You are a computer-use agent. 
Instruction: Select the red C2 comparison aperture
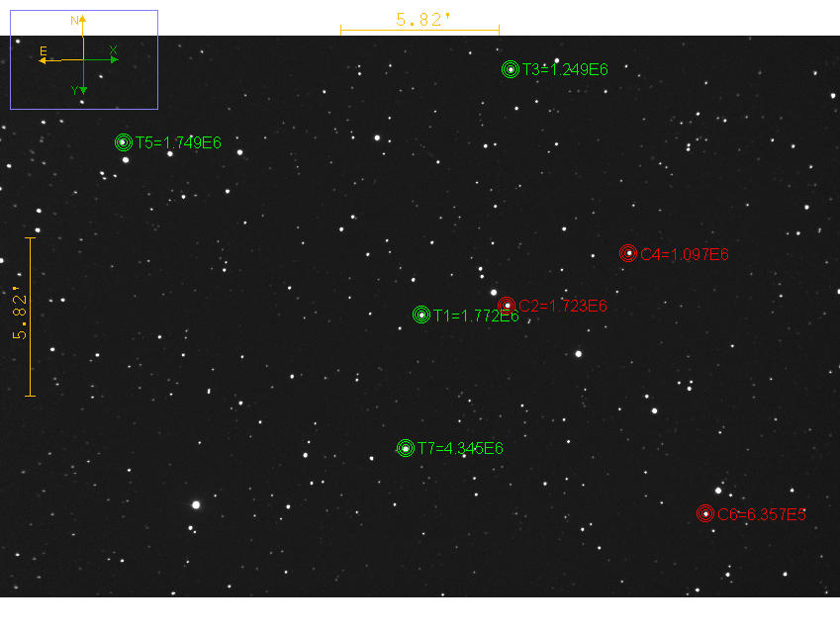coord(508,305)
